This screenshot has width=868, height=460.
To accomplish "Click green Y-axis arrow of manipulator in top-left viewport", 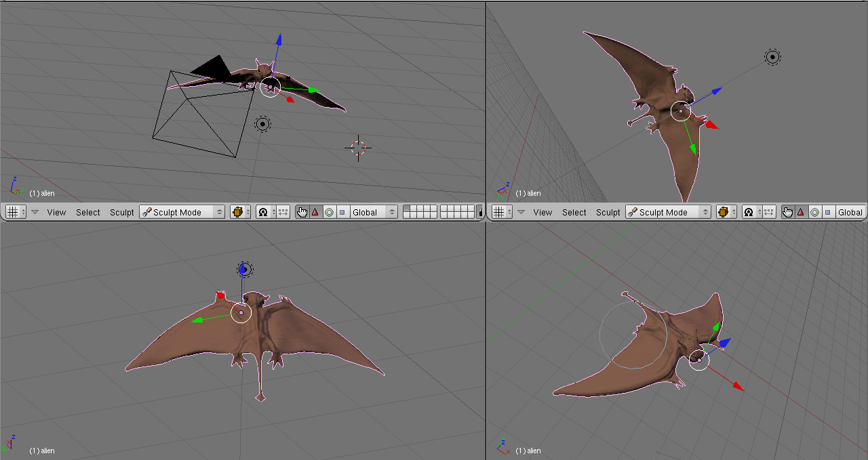I will pos(313,89).
